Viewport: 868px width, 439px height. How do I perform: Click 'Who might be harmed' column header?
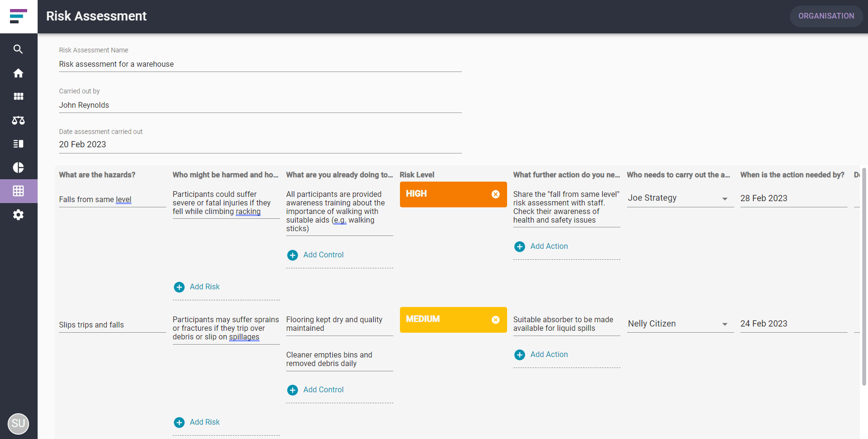(x=226, y=175)
